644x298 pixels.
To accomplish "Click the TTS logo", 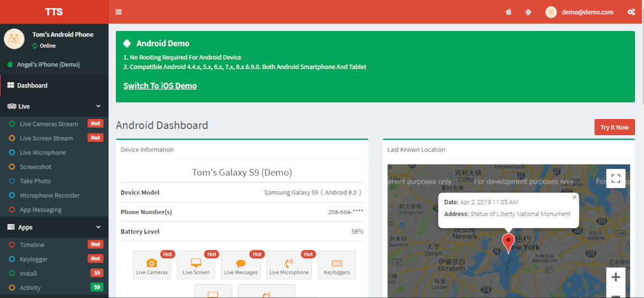I will pyautogui.click(x=54, y=12).
